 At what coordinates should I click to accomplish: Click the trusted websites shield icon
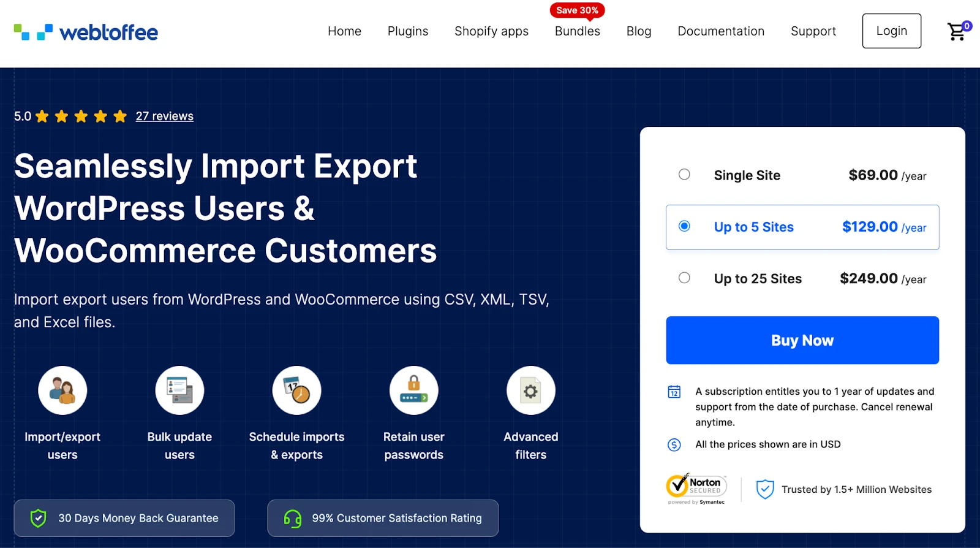click(765, 489)
